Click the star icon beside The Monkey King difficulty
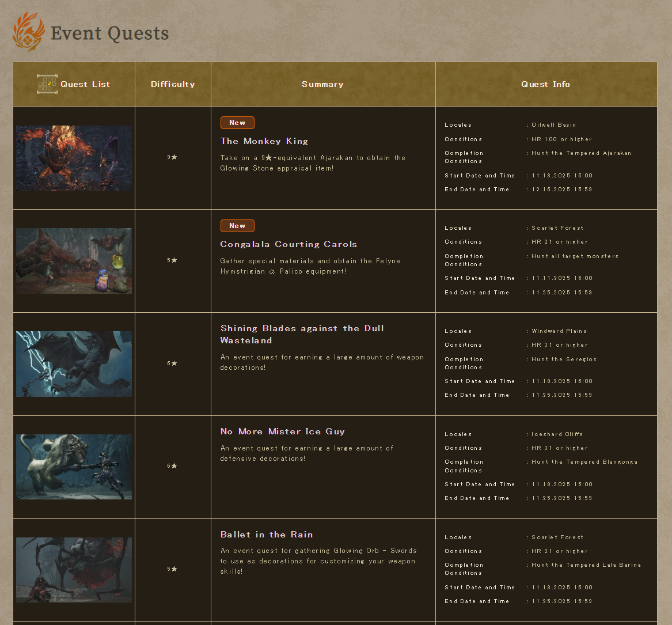 pos(174,156)
